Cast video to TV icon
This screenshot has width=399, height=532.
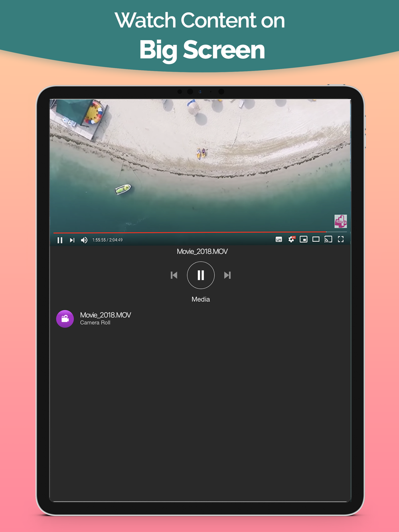[328, 239]
